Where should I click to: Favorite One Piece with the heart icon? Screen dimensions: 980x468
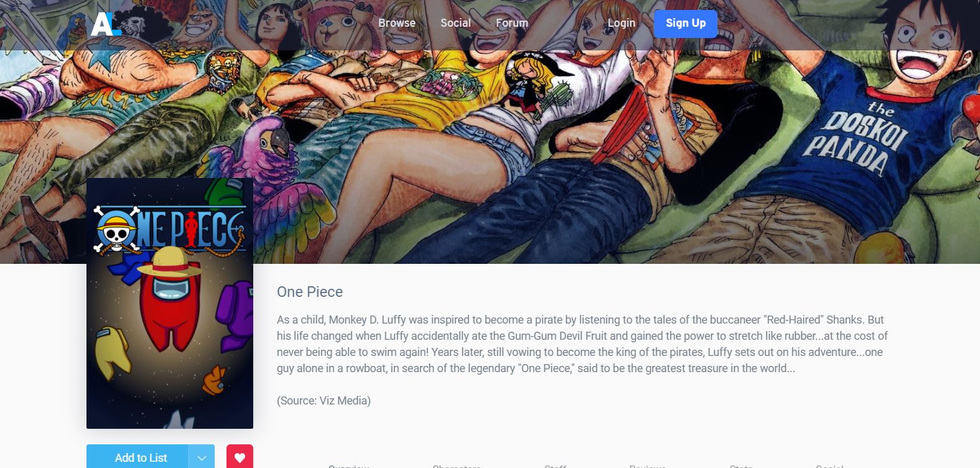click(x=240, y=457)
